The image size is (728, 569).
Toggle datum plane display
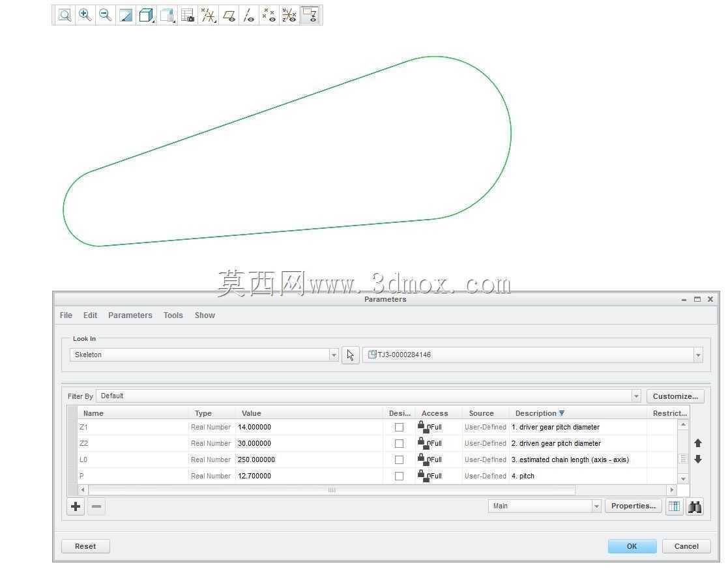pos(228,16)
